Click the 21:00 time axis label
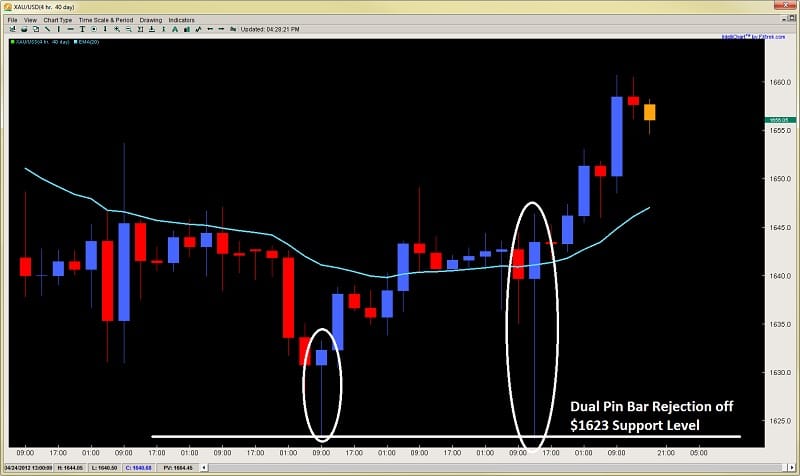The height and width of the screenshot is (476, 800). 666,453
